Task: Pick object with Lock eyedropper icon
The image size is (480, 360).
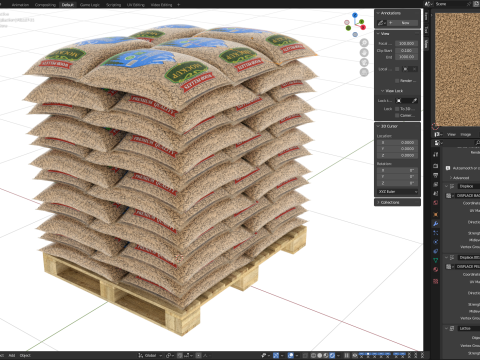Action: [x=414, y=101]
